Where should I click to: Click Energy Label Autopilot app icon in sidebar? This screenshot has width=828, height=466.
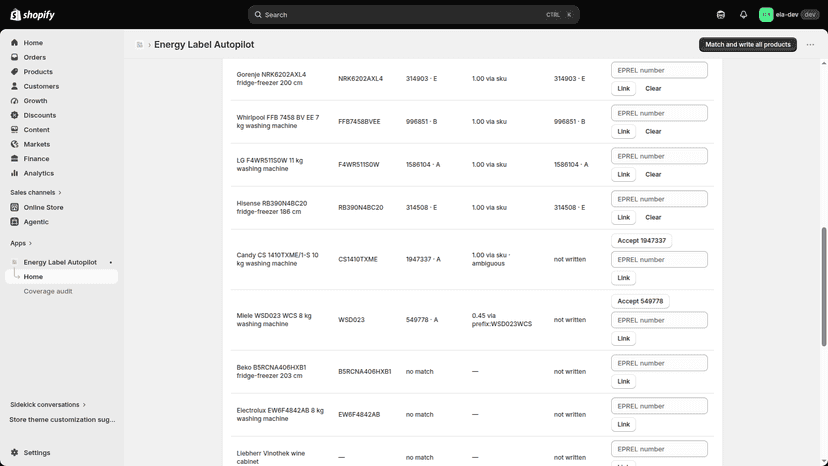click(14, 262)
